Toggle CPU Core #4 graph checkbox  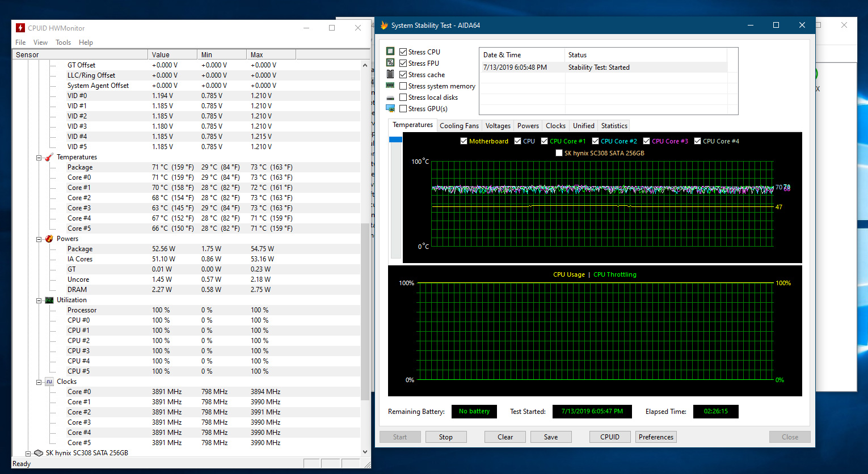click(x=697, y=141)
